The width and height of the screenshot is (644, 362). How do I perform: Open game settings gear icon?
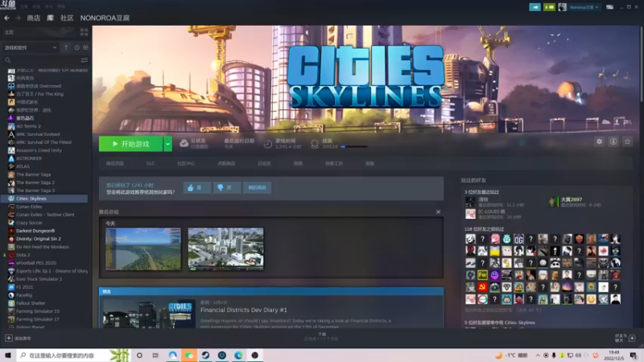[599, 142]
